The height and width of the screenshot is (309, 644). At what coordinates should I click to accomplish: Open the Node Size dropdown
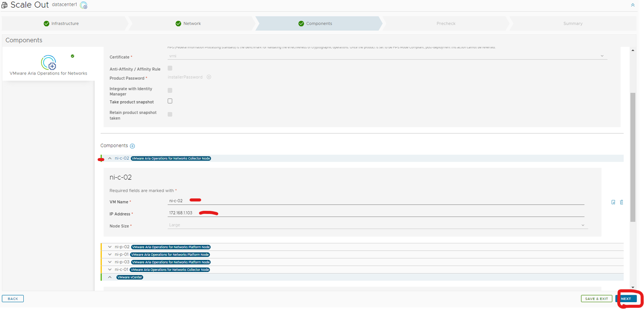(378, 225)
